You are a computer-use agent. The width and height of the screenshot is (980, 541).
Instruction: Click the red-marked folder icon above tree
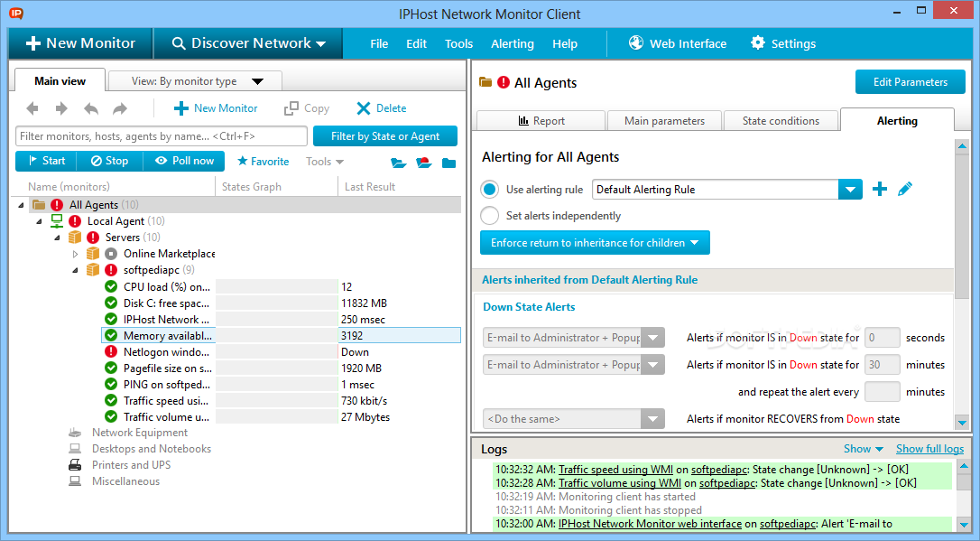tap(424, 163)
